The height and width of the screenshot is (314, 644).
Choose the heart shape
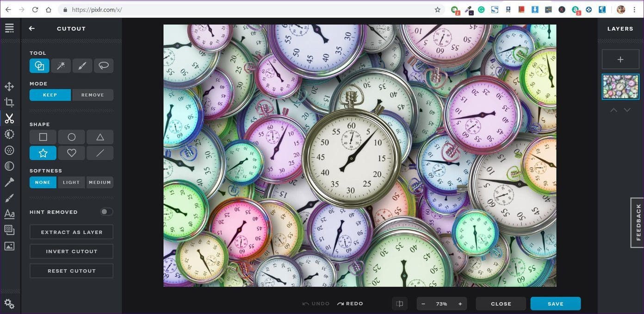[x=72, y=153]
